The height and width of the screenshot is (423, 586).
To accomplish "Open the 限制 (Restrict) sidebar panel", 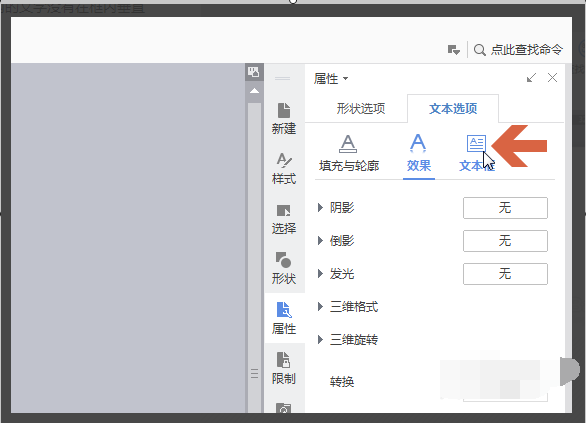I will click(284, 368).
